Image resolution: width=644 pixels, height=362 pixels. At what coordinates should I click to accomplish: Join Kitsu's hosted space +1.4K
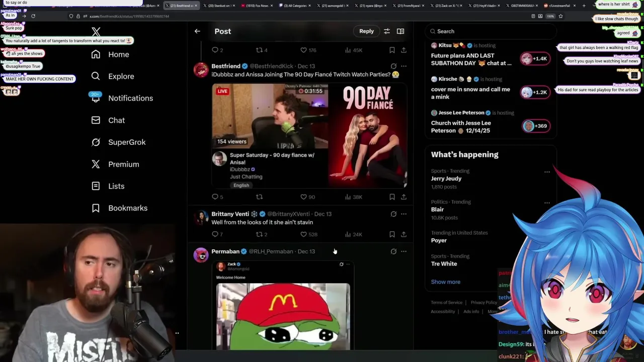pos(535,59)
